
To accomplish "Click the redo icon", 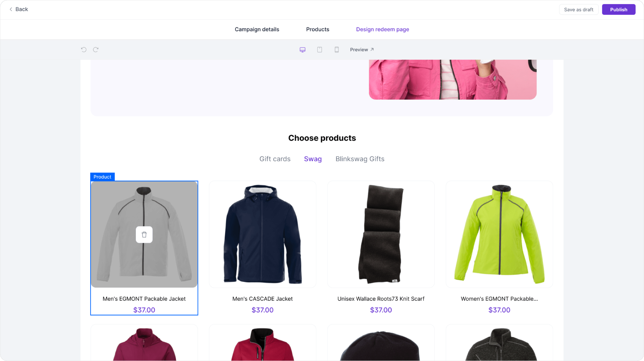I will point(96,50).
